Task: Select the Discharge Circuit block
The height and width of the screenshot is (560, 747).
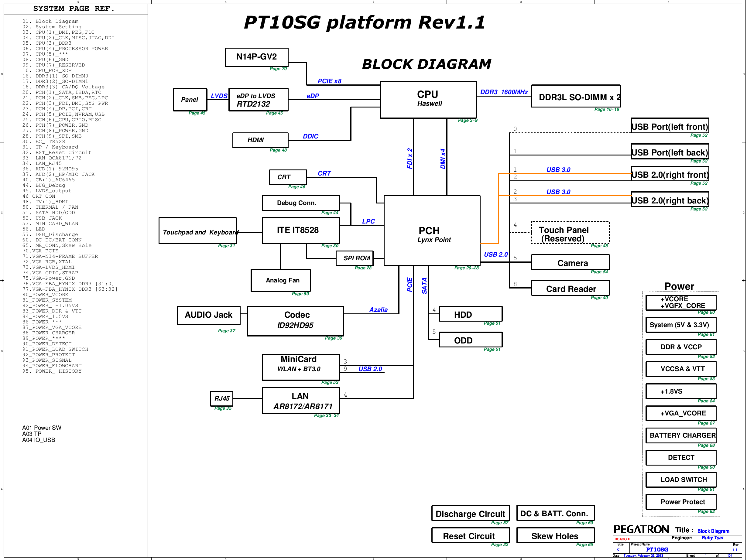Action: tap(471, 513)
